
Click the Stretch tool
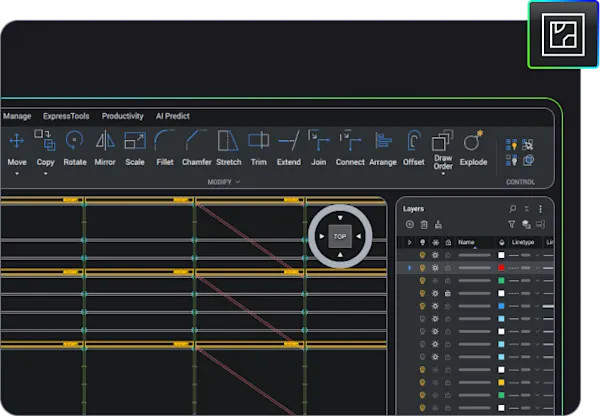point(229,148)
